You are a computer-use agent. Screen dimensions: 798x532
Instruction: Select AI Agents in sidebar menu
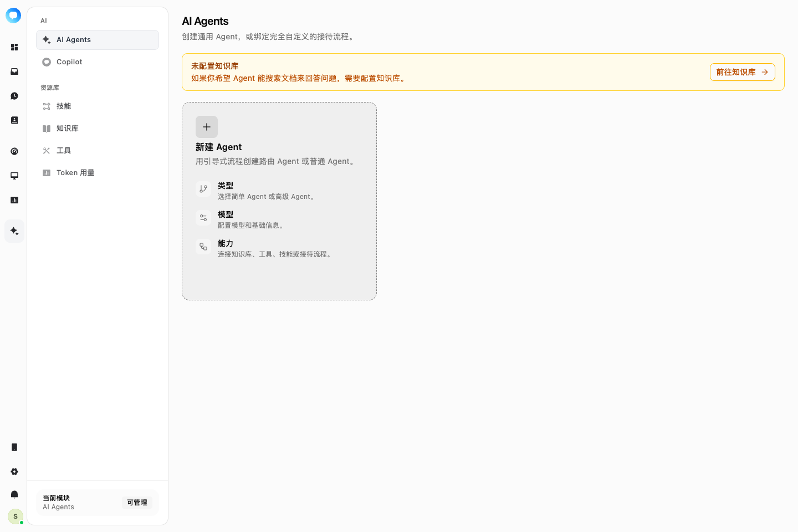(x=98, y=40)
